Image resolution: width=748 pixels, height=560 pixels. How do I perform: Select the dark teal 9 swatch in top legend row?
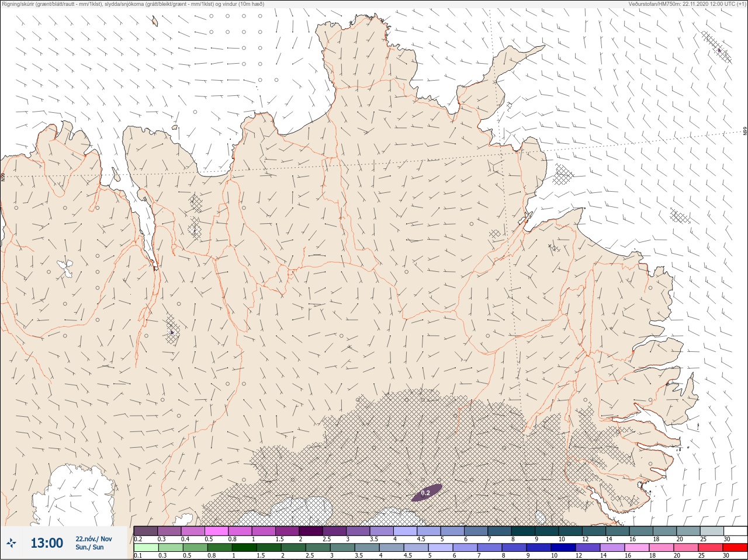click(547, 531)
